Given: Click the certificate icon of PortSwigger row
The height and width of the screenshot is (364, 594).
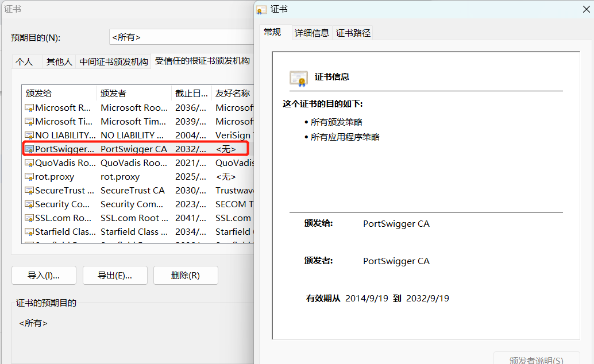Looking at the screenshot, I should coord(29,149).
